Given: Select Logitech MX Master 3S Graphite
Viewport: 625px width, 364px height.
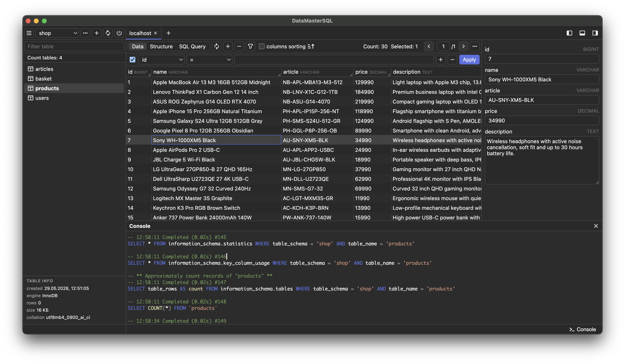Looking at the screenshot, I should [x=216, y=198].
